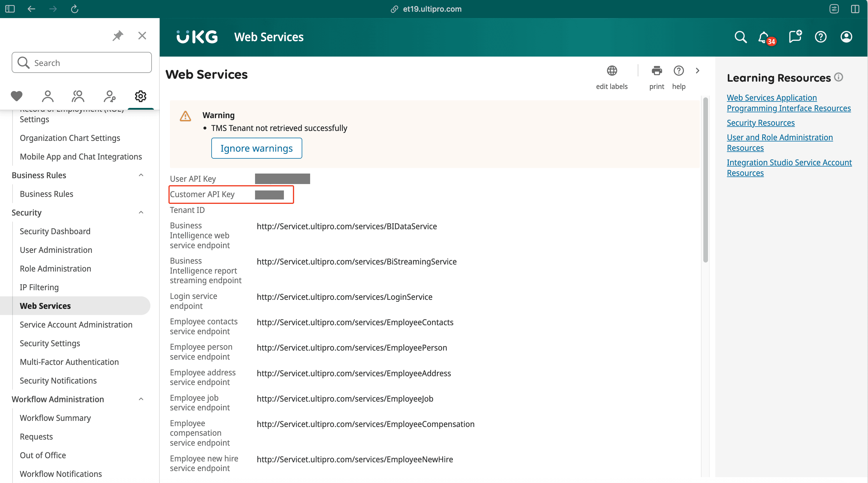The height and width of the screenshot is (483, 868).
Task: Click the forward chevron next to help icon
Action: [x=699, y=70]
